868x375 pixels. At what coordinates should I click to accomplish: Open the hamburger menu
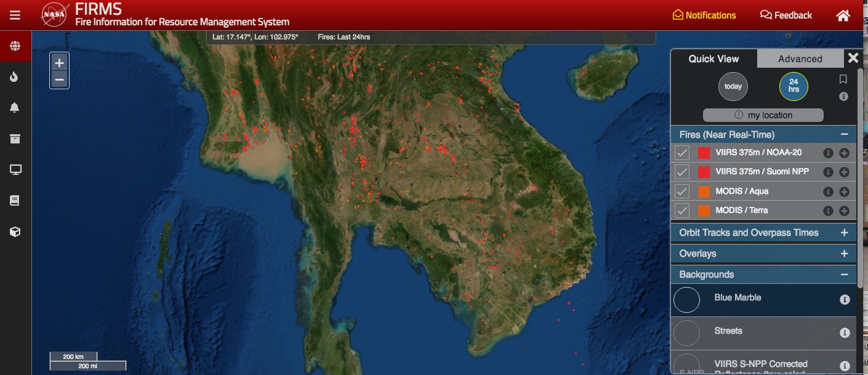pyautogui.click(x=15, y=15)
